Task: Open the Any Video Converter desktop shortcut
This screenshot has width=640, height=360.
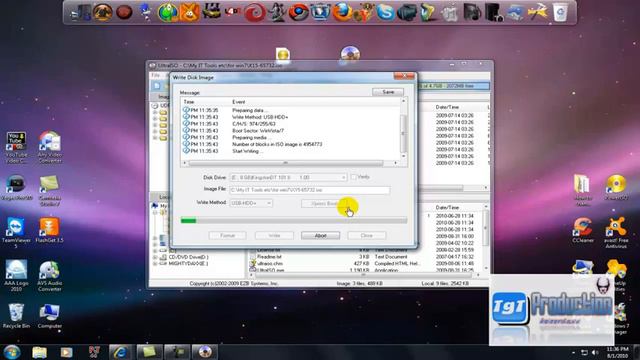Action: click(x=50, y=147)
